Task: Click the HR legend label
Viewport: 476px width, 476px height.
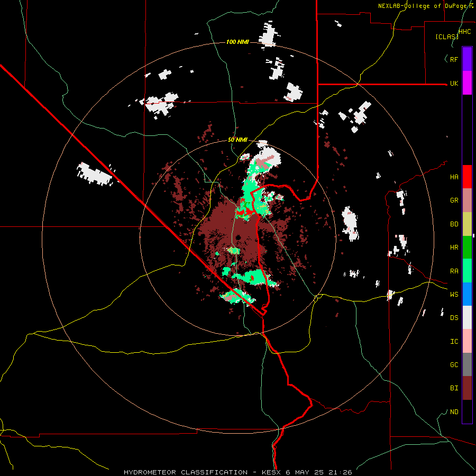Action: pos(454,248)
